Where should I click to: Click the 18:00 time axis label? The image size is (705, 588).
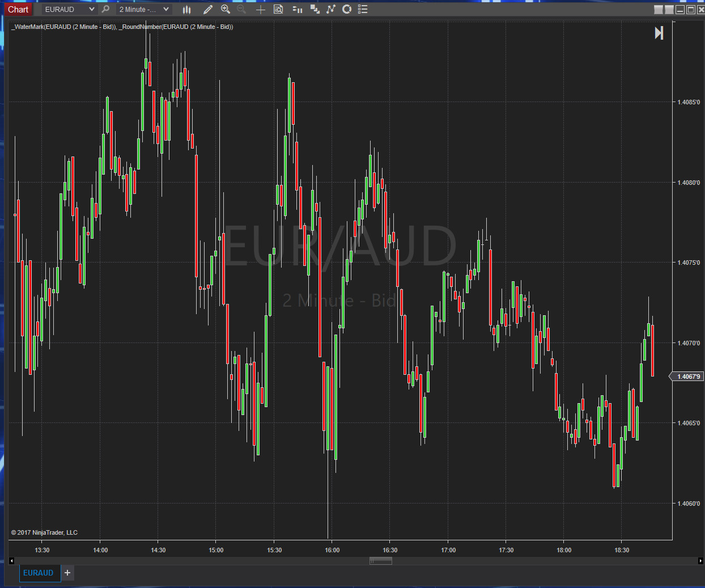[564, 550]
